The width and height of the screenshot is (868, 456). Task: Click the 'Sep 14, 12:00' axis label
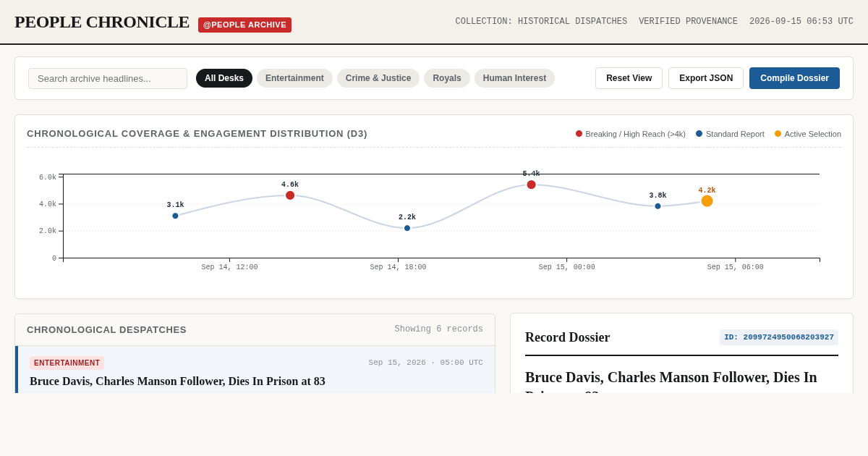(229, 267)
